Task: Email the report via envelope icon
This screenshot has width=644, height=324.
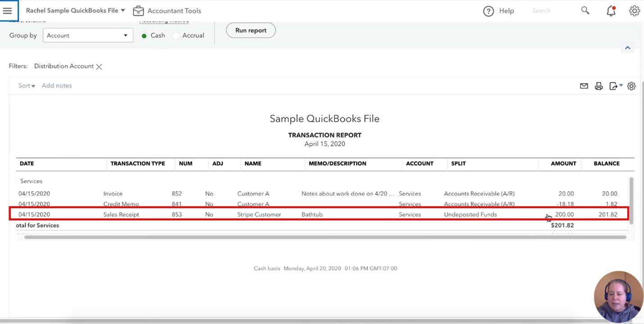Action: [584, 86]
